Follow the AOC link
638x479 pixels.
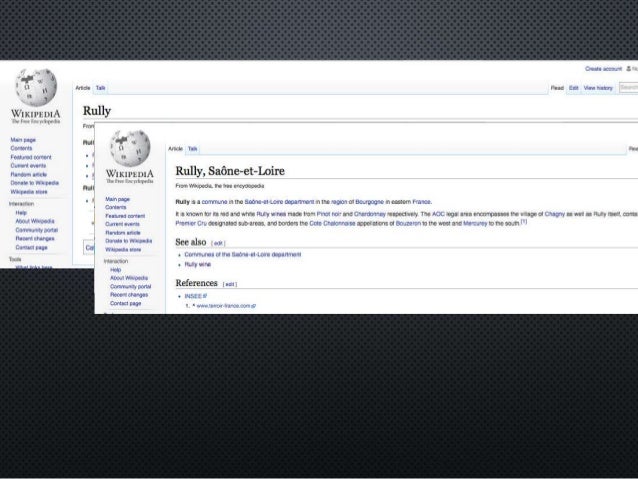click(x=438, y=214)
